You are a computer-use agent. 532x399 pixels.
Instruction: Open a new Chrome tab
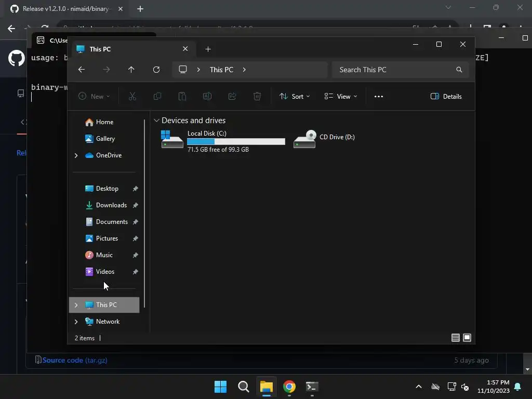[140, 9]
